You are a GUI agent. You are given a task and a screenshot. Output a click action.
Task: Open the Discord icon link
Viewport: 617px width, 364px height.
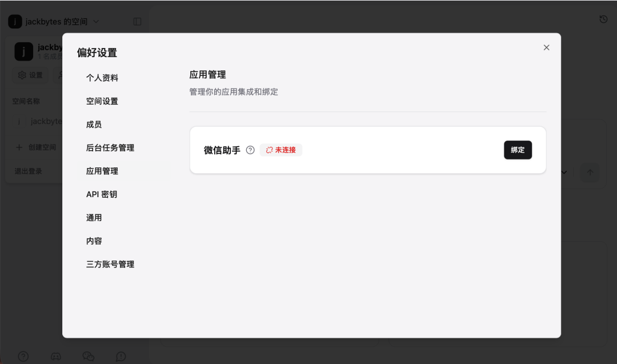point(56,356)
